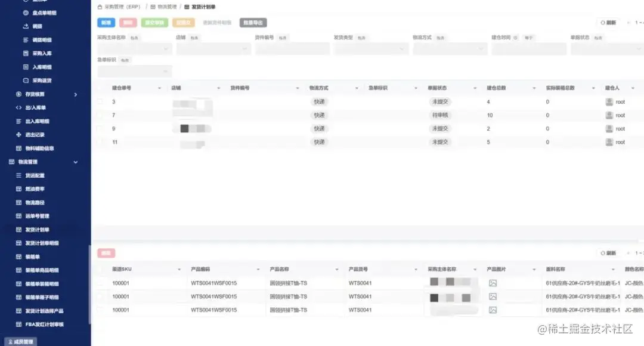Tick the checkbox for row 7

pyautogui.click(x=100, y=115)
